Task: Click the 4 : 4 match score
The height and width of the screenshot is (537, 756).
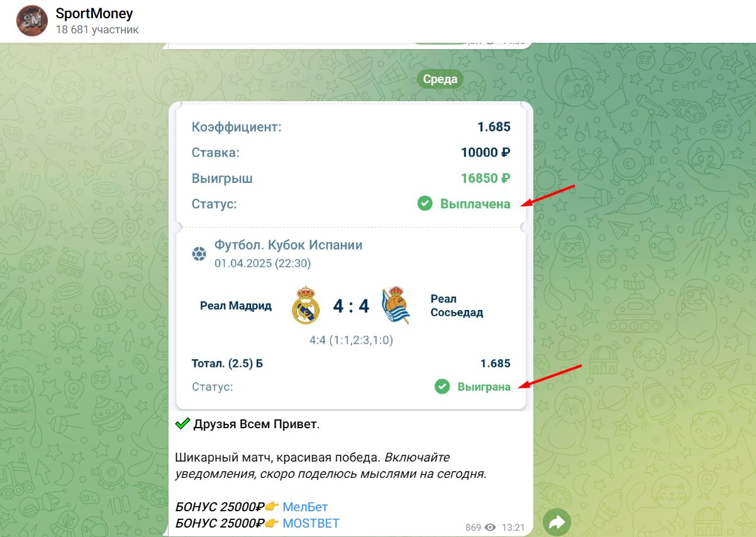Action: coord(351,306)
